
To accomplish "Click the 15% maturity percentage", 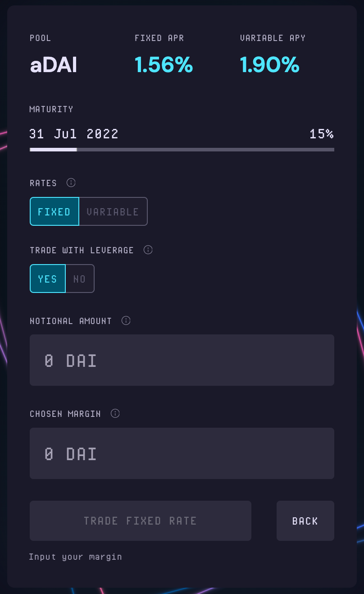I will 321,134.
